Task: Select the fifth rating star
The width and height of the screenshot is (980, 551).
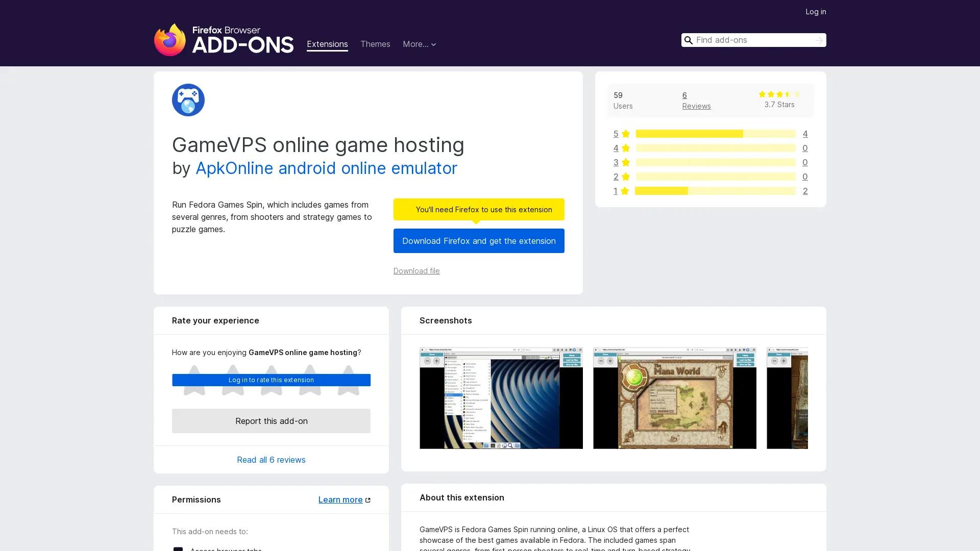Action: [x=349, y=380]
